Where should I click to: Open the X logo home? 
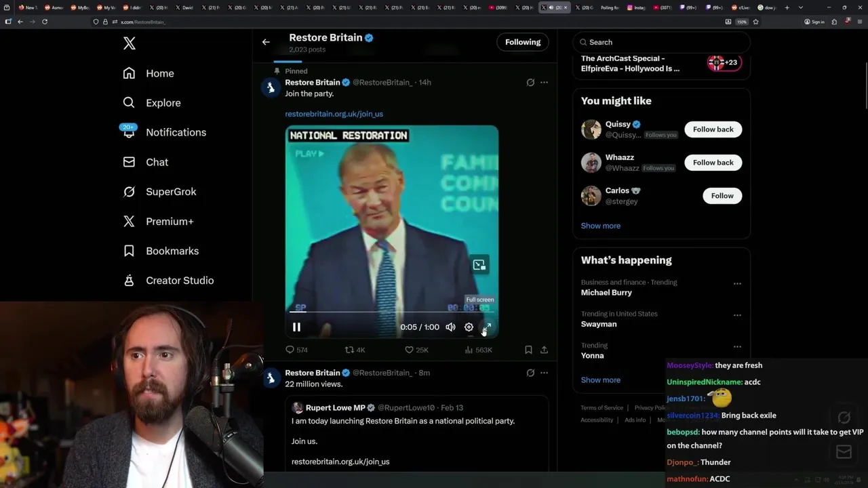tap(130, 44)
